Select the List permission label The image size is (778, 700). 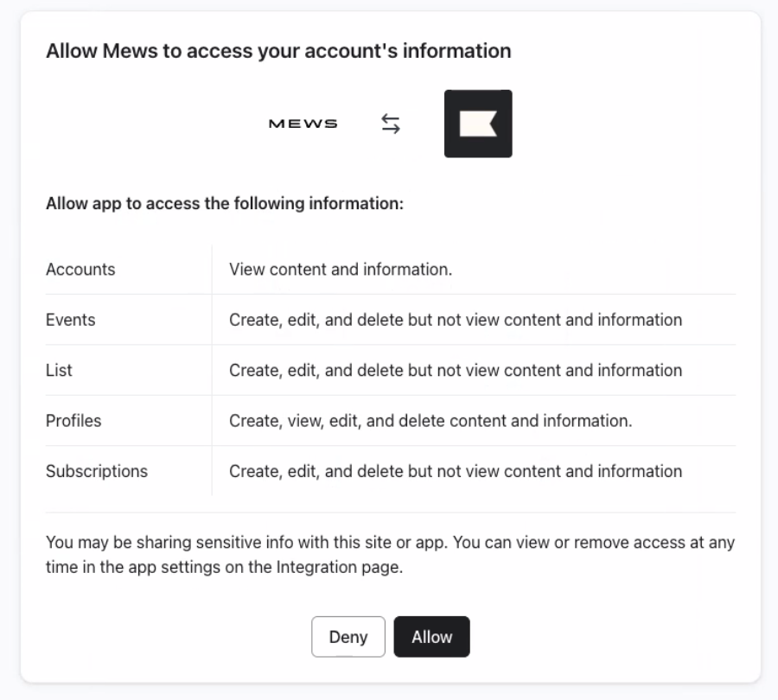[x=59, y=370]
